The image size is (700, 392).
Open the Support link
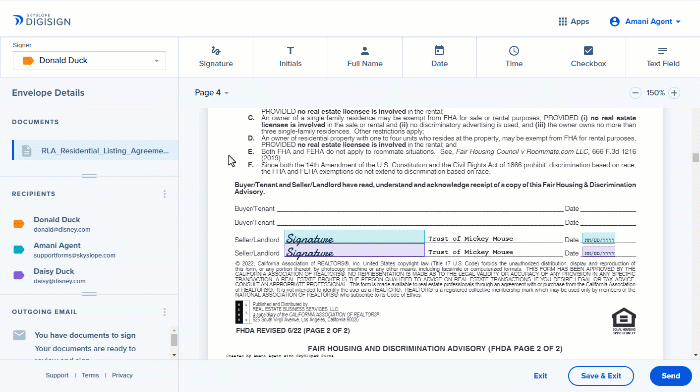pos(57,375)
